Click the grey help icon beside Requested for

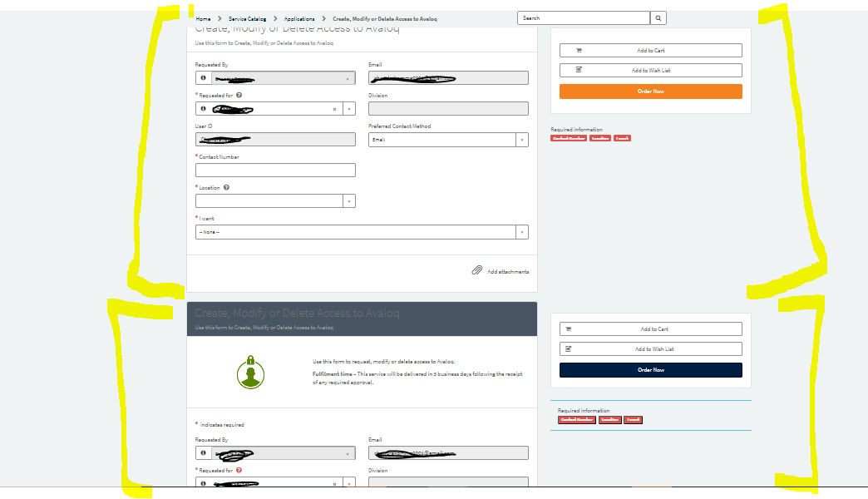click(x=239, y=96)
